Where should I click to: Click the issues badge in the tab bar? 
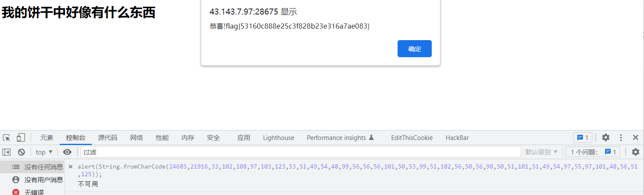pos(583,138)
